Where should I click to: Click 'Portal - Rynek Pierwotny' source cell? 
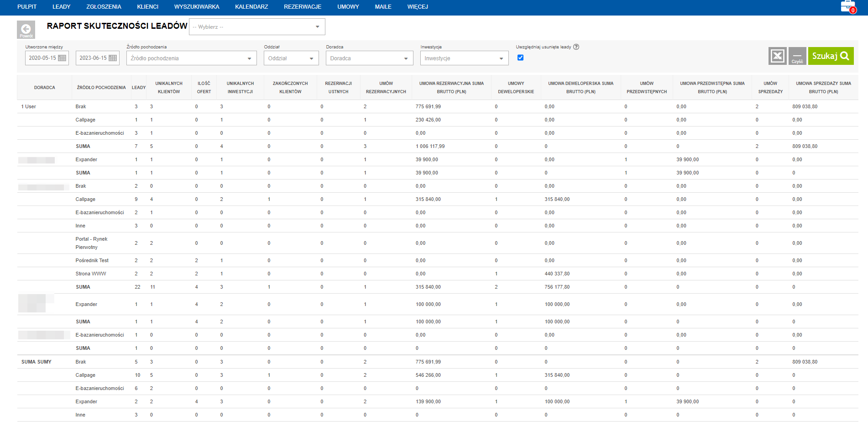pos(92,243)
